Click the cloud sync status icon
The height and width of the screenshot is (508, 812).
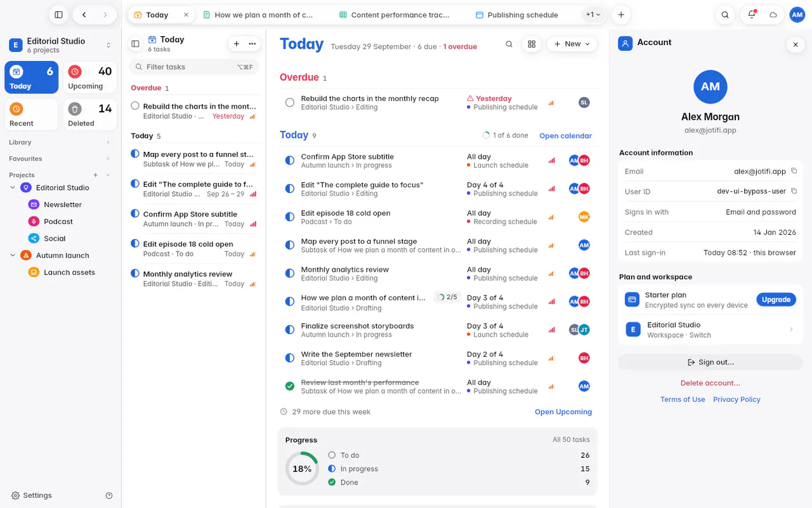pyautogui.click(x=773, y=15)
